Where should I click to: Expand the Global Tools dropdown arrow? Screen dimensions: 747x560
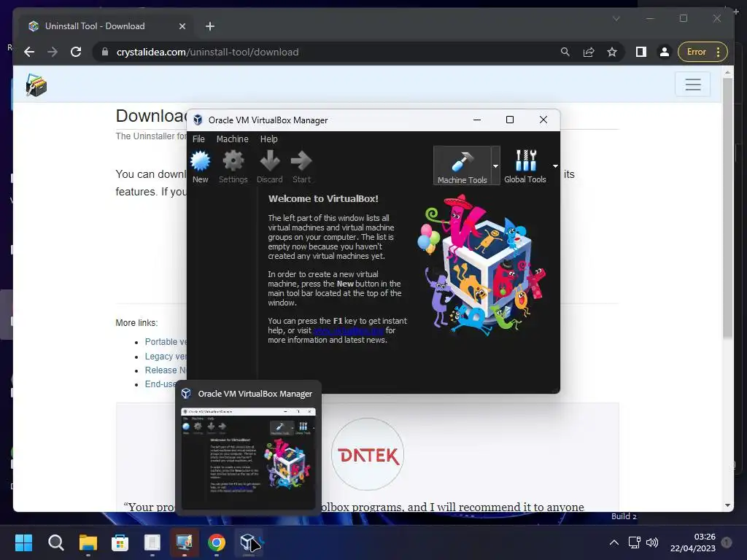click(555, 166)
